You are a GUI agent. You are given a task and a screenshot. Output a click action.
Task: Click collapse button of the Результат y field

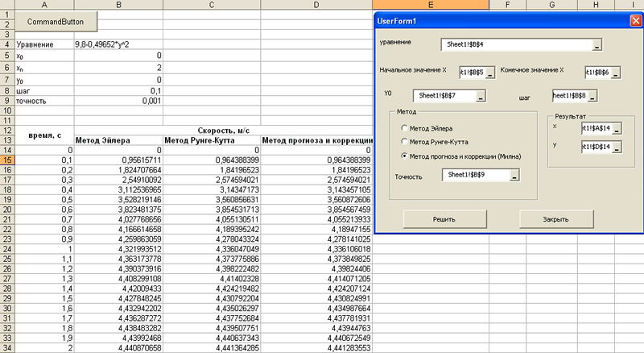[x=616, y=147]
